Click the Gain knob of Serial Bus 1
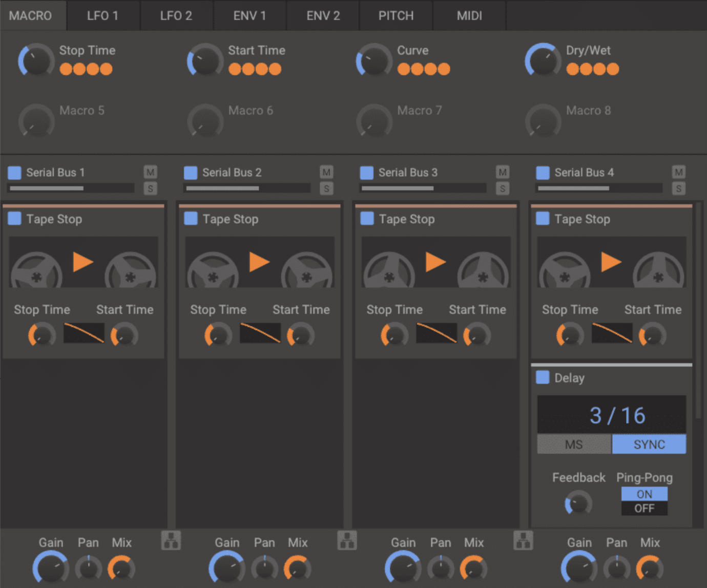Image resolution: width=707 pixels, height=588 pixels. (x=51, y=568)
